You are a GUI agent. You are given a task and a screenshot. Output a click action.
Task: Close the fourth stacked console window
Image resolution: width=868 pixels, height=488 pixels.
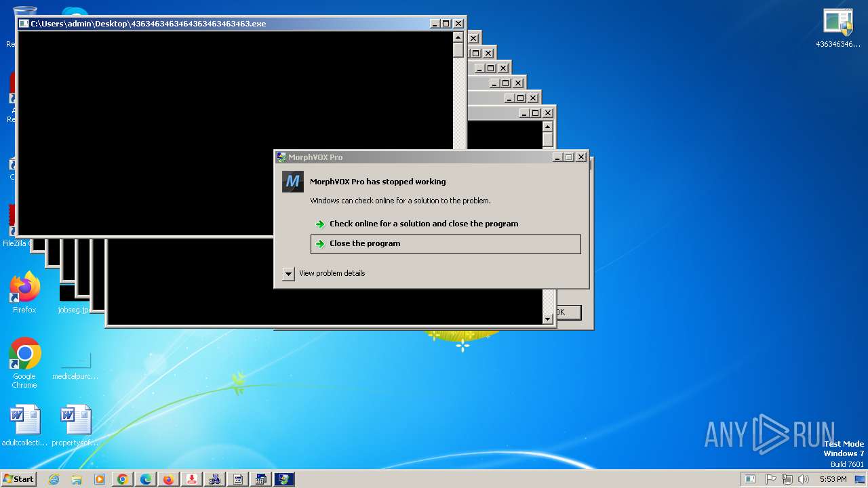point(503,68)
